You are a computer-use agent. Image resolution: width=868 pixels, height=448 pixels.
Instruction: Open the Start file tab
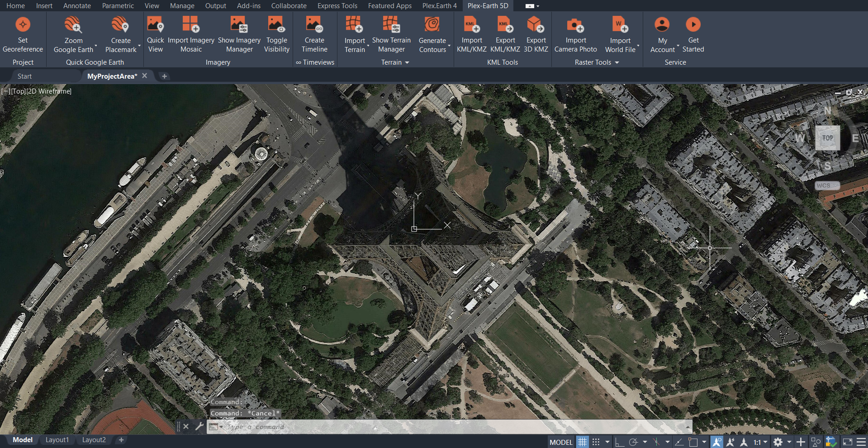pos(24,76)
